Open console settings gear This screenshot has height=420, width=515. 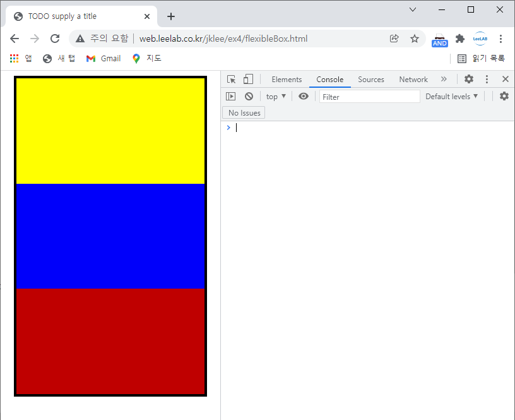point(504,96)
